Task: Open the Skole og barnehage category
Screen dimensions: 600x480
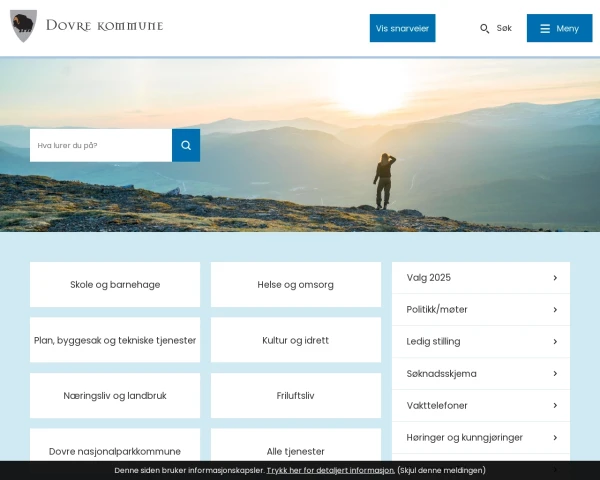Action: pyautogui.click(x=115, y=284)
